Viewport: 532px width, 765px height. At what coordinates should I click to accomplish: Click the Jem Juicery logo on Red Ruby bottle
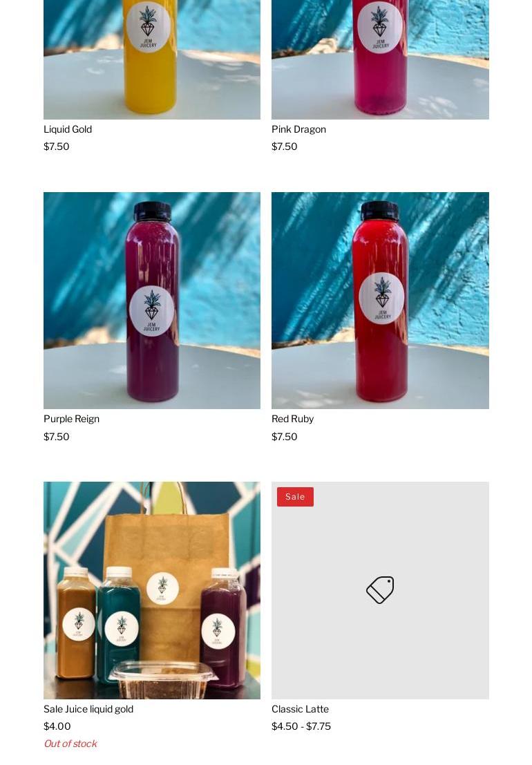tap(381, 299)
